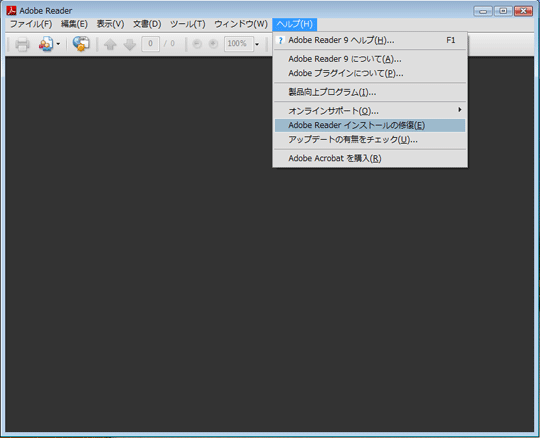
Task: Close the Adobe Reader window
Action: click(523, 11)
